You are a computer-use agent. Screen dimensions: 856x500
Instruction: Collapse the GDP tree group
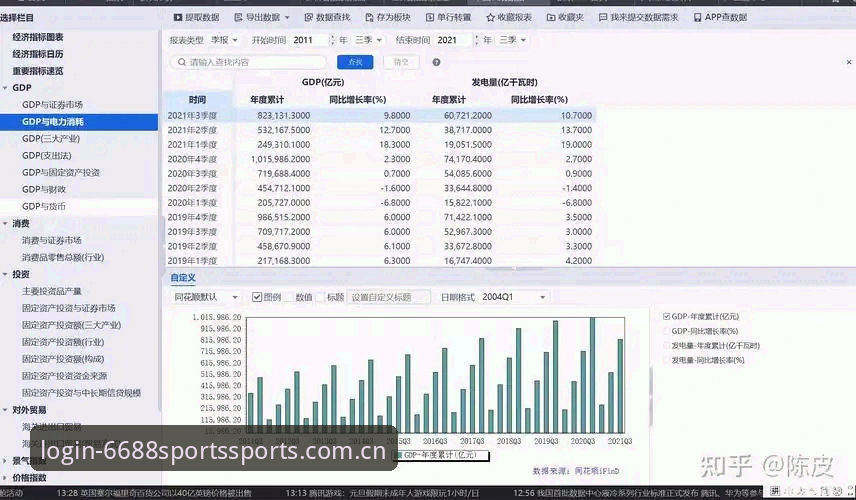pos(5,87)
